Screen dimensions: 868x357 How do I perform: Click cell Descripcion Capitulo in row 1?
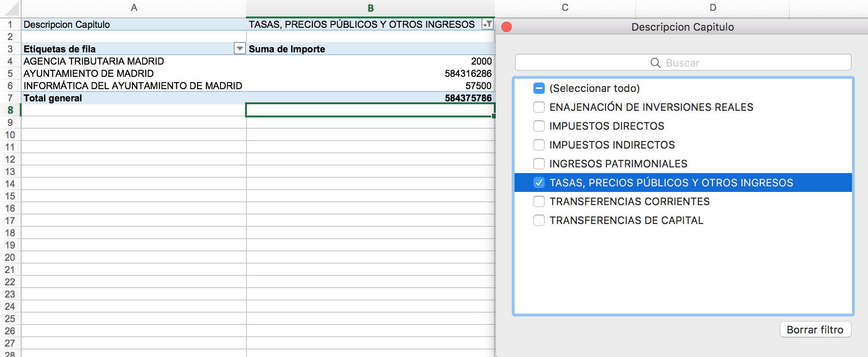pyautogui.click(x=133, y=25)
